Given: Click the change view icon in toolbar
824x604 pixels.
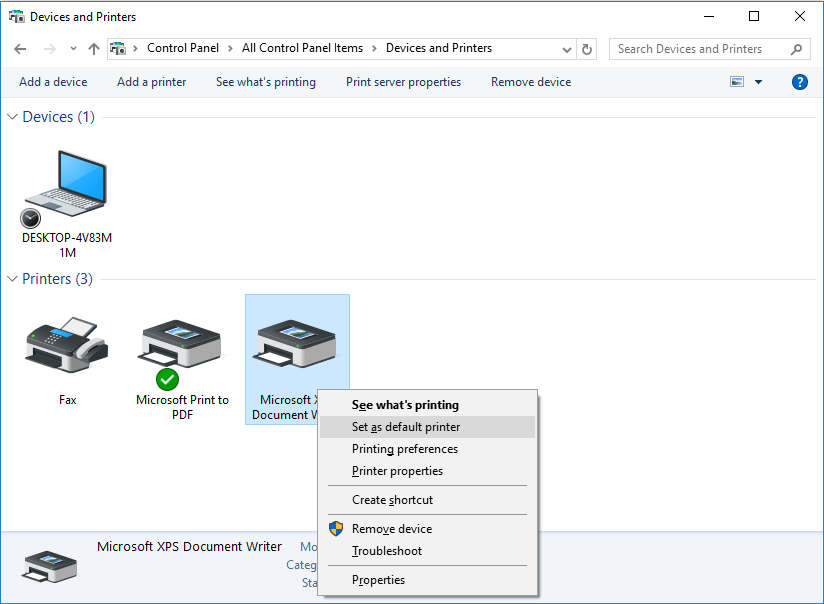Looking at the screenshot, I should click(738, 82).
